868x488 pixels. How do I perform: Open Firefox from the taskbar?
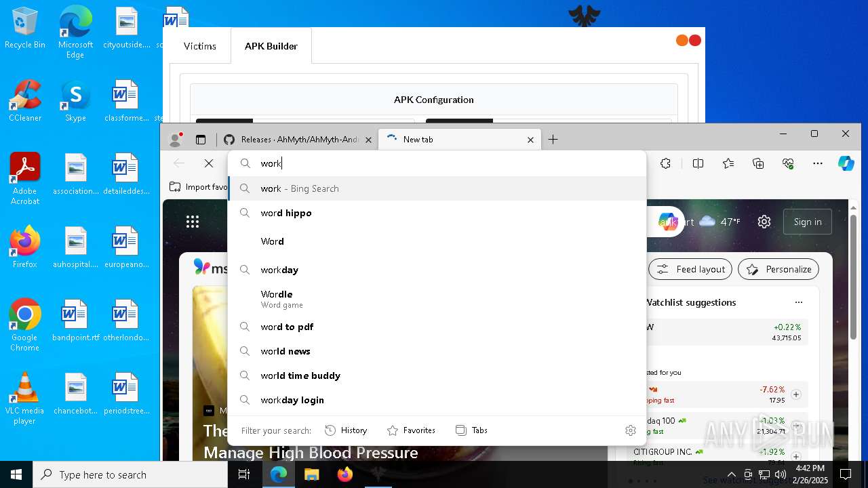pyautogui.click(x=345, y=474)
